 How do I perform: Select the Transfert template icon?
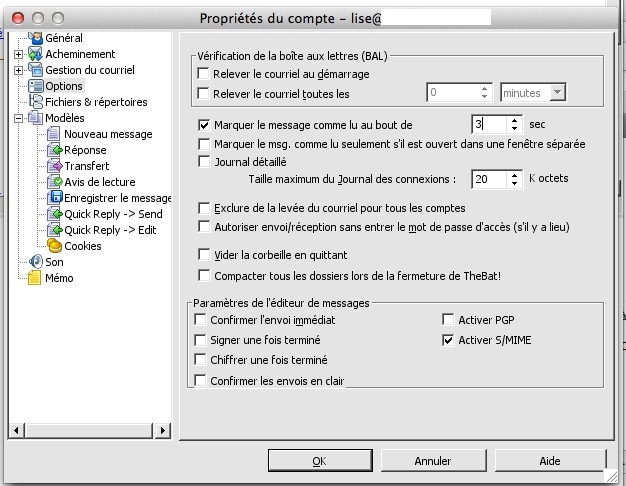point(55,166)
